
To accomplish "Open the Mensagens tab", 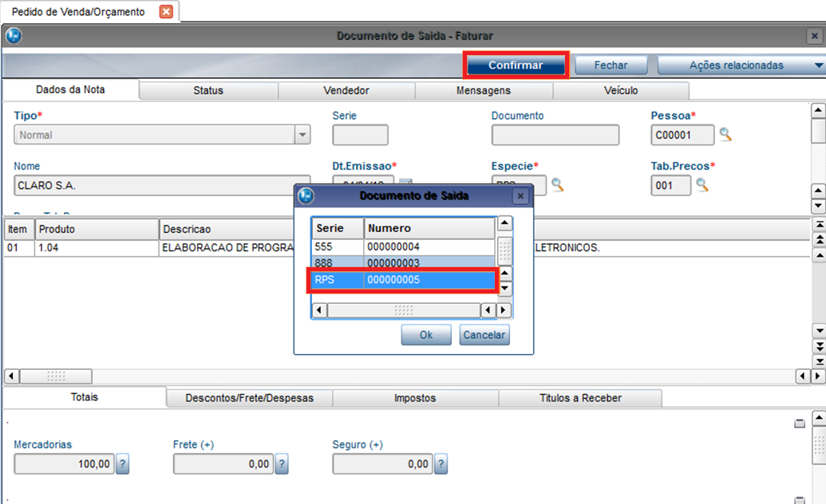I will [x=483, y=91].
